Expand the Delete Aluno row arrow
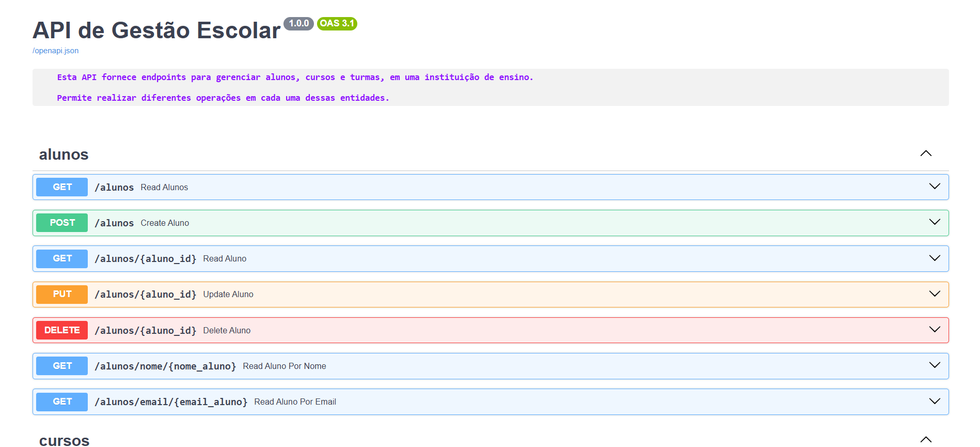 tap(934, 330)
